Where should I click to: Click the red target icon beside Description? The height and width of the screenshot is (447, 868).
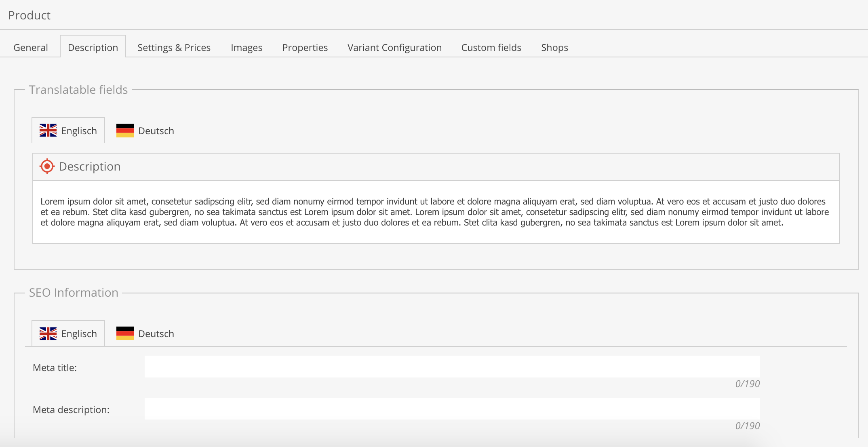click(x=47, y=167)
